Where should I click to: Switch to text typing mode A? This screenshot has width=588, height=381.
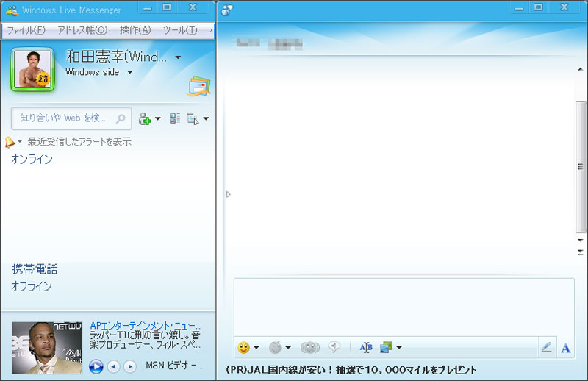pyautogui.click(x=565, y=349)
